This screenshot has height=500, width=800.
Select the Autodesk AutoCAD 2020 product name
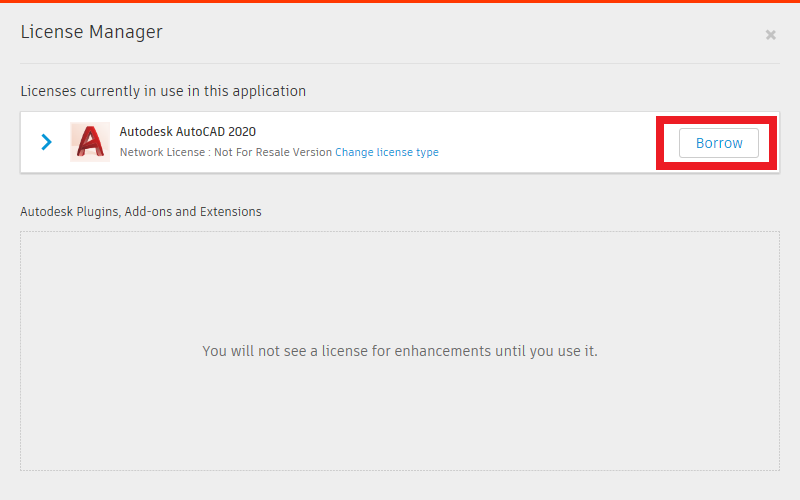tap(187, 132)
